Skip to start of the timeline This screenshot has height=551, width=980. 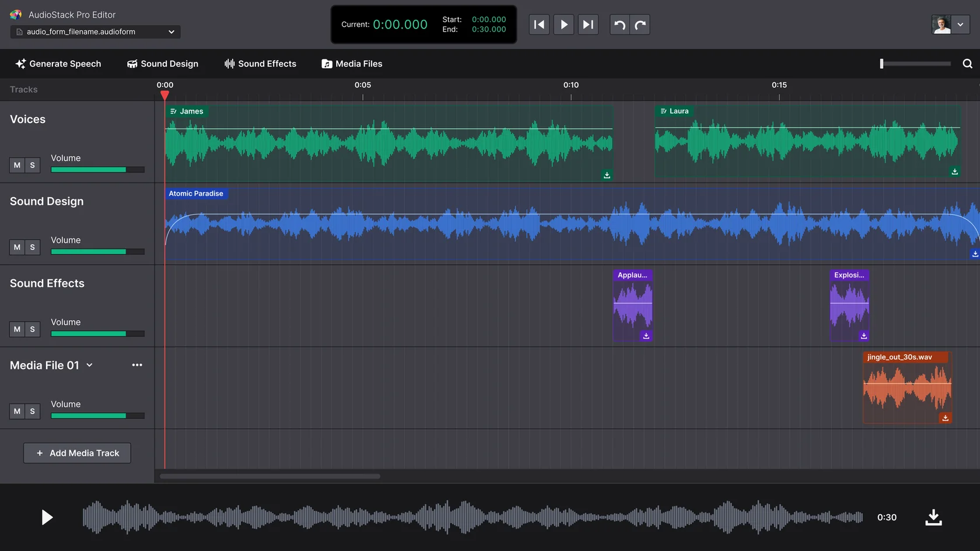click(539, 24)
